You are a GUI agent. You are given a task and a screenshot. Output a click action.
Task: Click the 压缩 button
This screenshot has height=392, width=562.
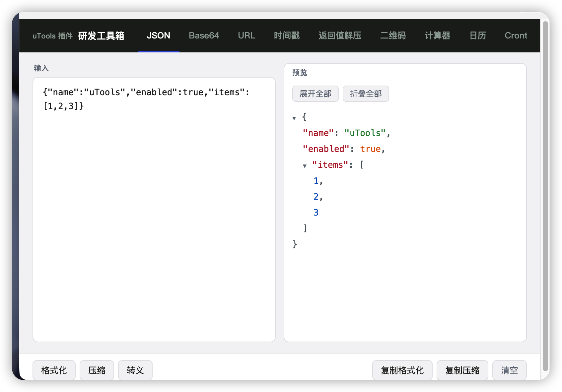click(x=97, y=370)
